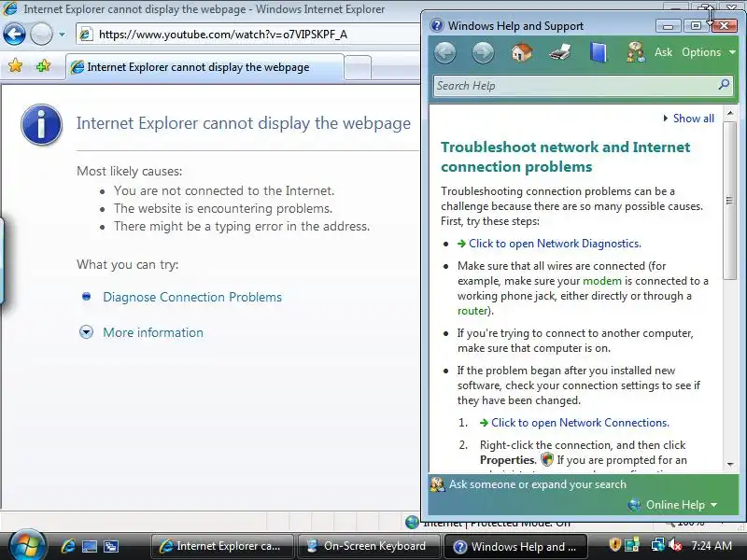Viewport: 747px width, 560px height.
Task: Switch to Internet Explorer taskbar button
Action: pyautogui.click(x=221, y=546)
